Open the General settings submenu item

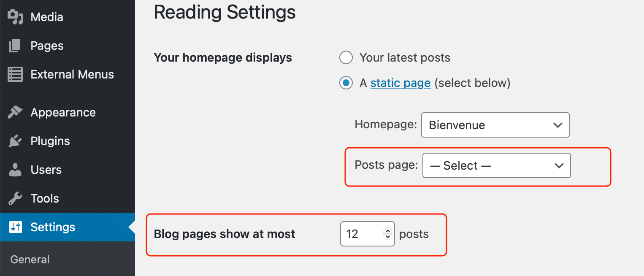click(30, 260)
